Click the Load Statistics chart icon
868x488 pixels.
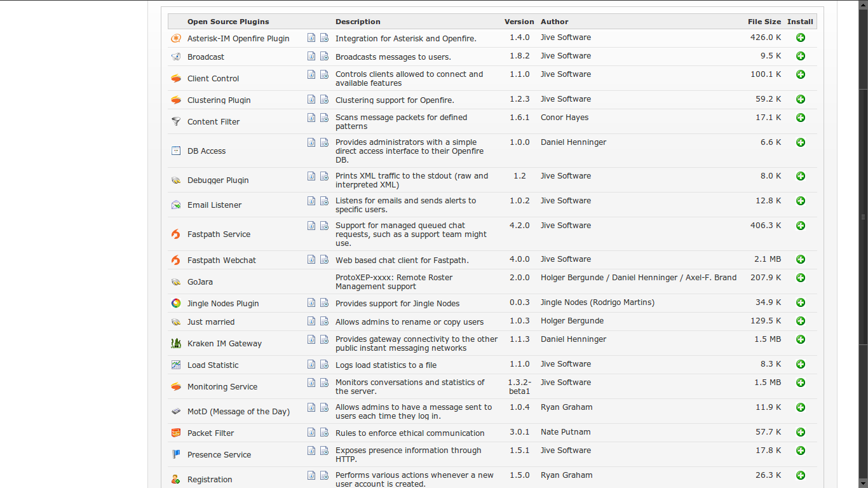coord(176,365)
